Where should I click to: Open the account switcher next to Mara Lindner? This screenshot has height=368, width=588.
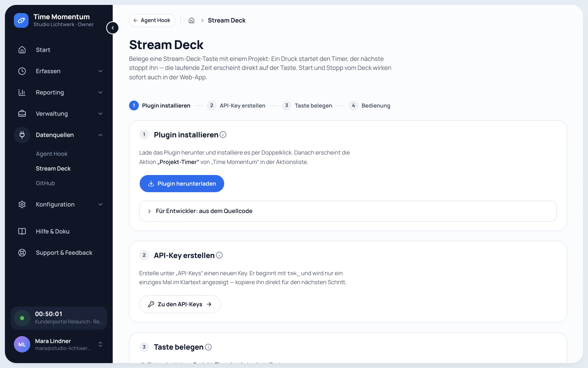tap(100, 344)
